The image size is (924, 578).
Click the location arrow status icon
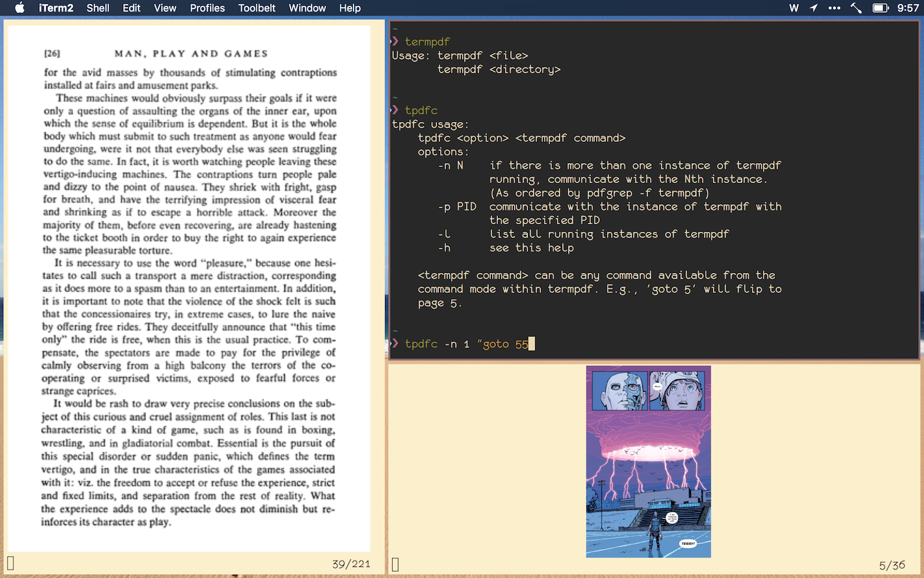814,8
